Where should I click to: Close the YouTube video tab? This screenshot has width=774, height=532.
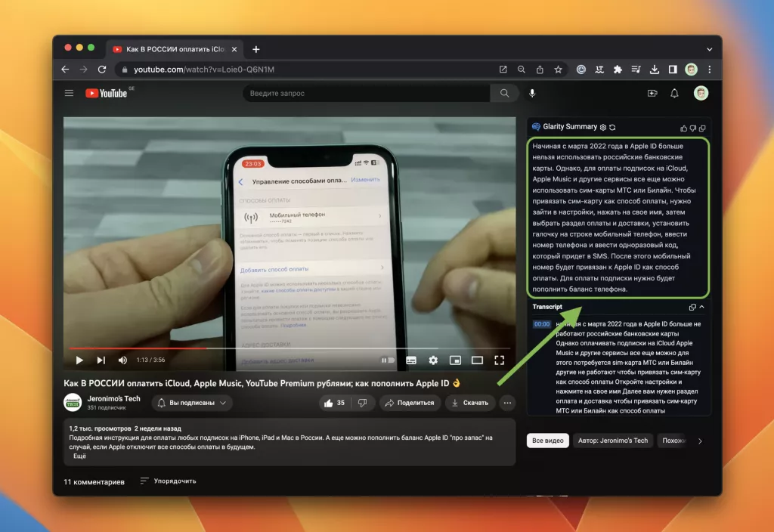[x=234, y=49]
